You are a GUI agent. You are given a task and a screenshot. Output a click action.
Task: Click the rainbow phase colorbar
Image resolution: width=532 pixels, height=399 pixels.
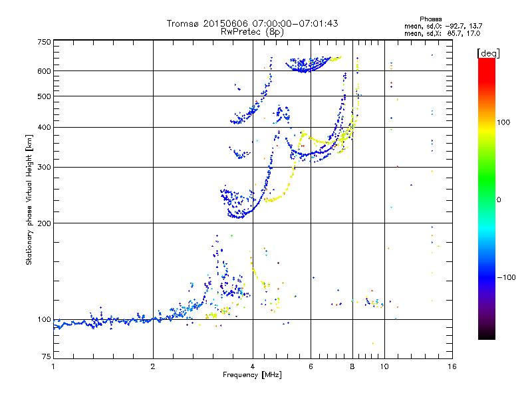(487, 198)
